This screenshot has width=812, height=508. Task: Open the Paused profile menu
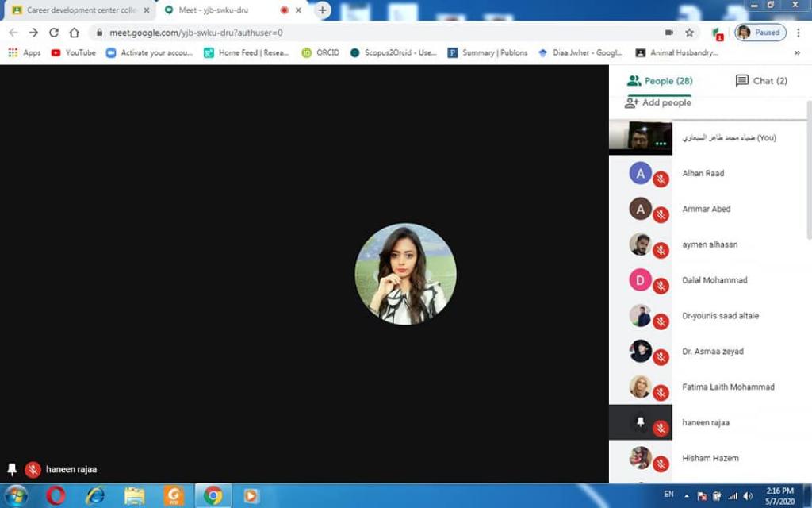[760, 33]
